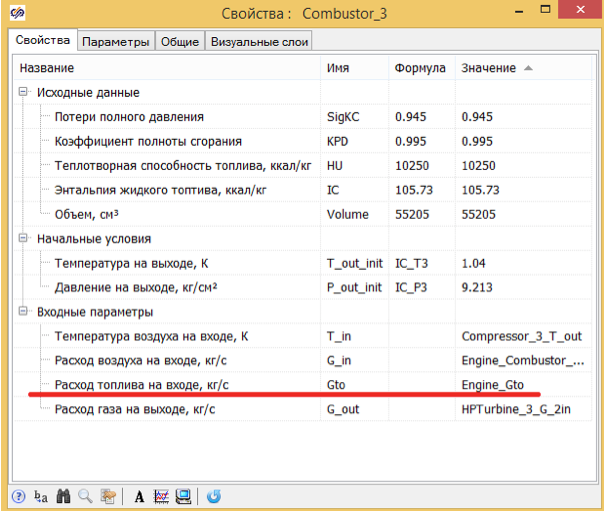This screenshot has height=511, width=604.
Task: Select the Энтальпия жидкого топтива row
Action: pyautogui.click(x=303, y=190)
